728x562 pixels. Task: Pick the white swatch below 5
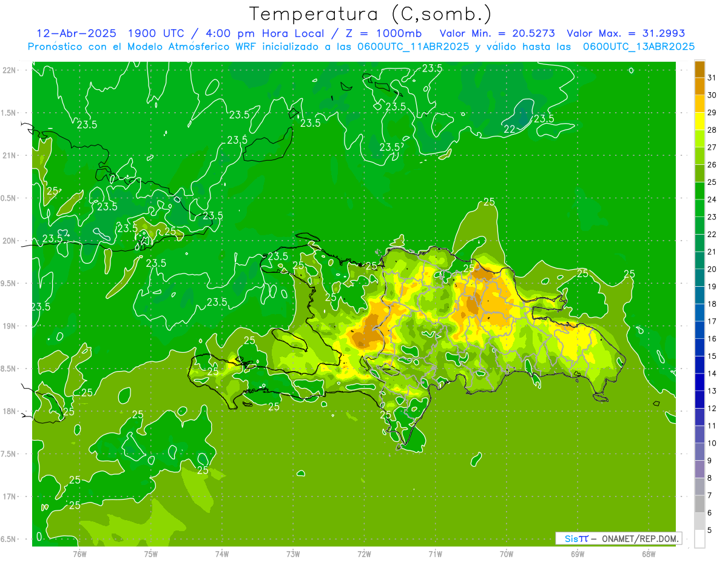(699, 539)
